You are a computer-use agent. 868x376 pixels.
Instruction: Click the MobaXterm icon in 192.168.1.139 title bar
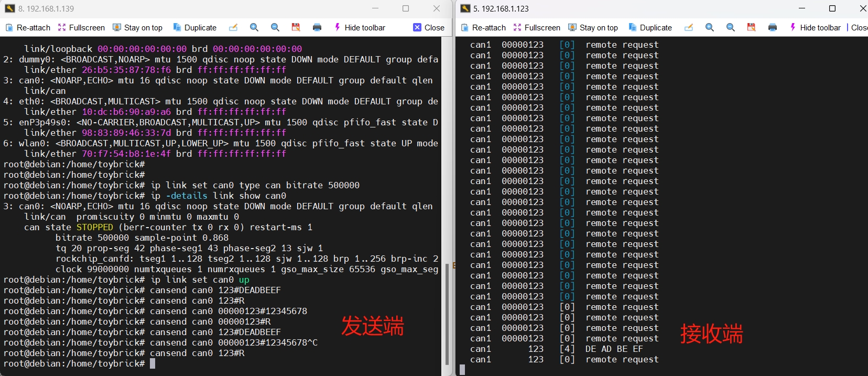(9, 8)
